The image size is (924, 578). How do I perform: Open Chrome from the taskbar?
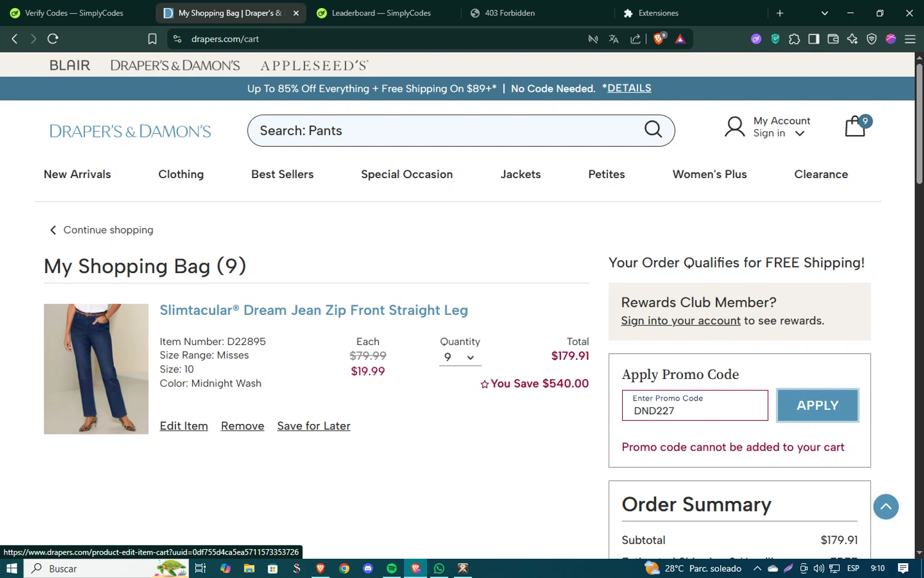click(x=344, y=568)
